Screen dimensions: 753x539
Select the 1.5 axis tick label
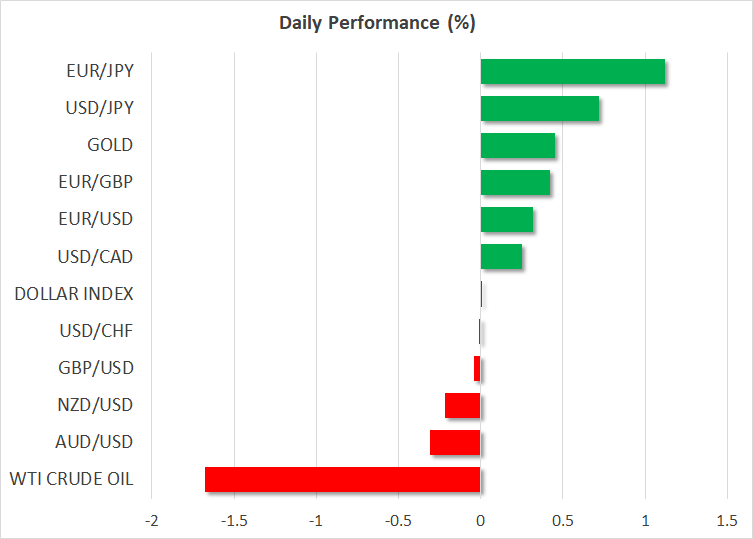(x=726, y=521)
